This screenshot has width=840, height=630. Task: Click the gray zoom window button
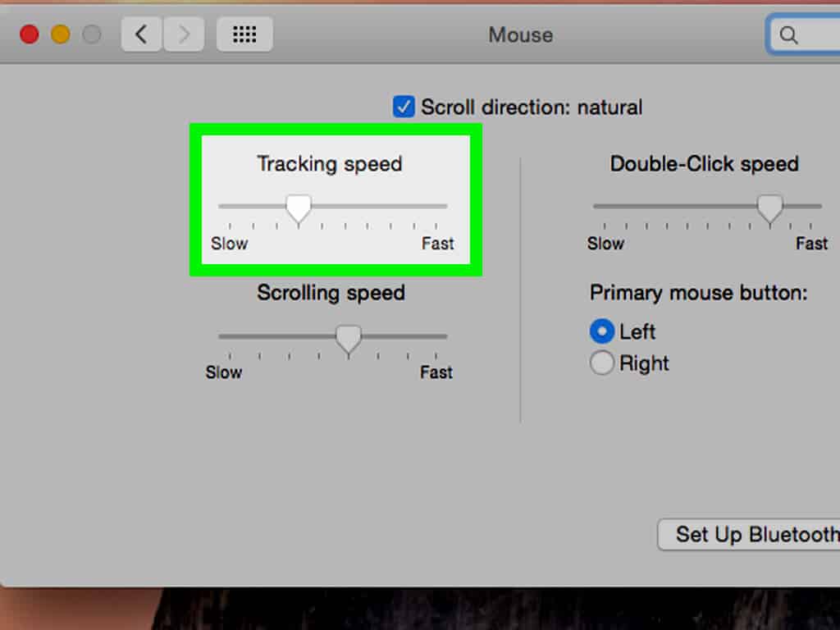[92, 34]
